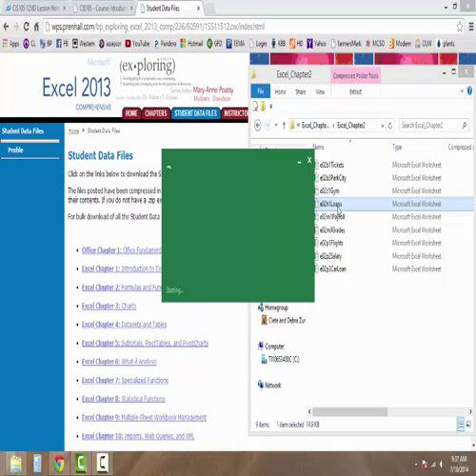Open the Extract ribbon tab

(x=355, y=91)
